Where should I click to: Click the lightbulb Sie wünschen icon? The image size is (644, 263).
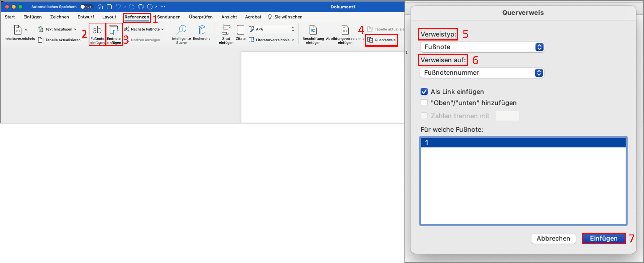(270, 17)
